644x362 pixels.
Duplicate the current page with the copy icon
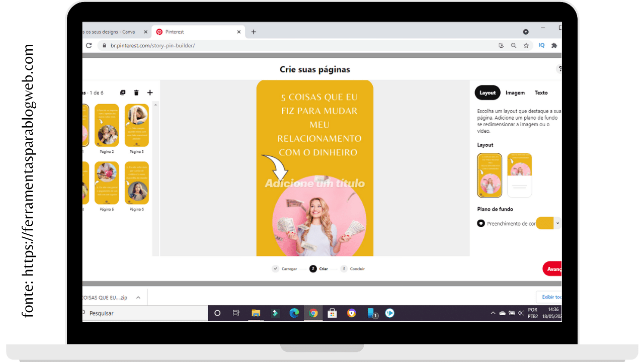[x=123, y=93]
